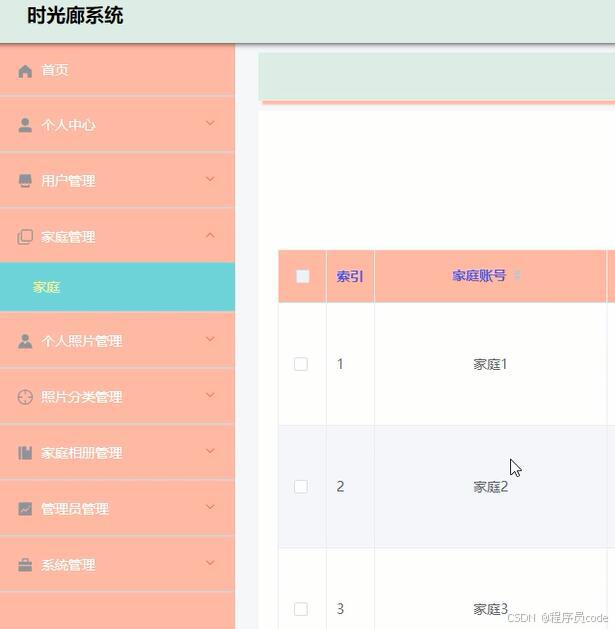Screen dimensions: 615x629
Task: Expand the 照片分类管理 chevron
Action: tap(210, 395)
